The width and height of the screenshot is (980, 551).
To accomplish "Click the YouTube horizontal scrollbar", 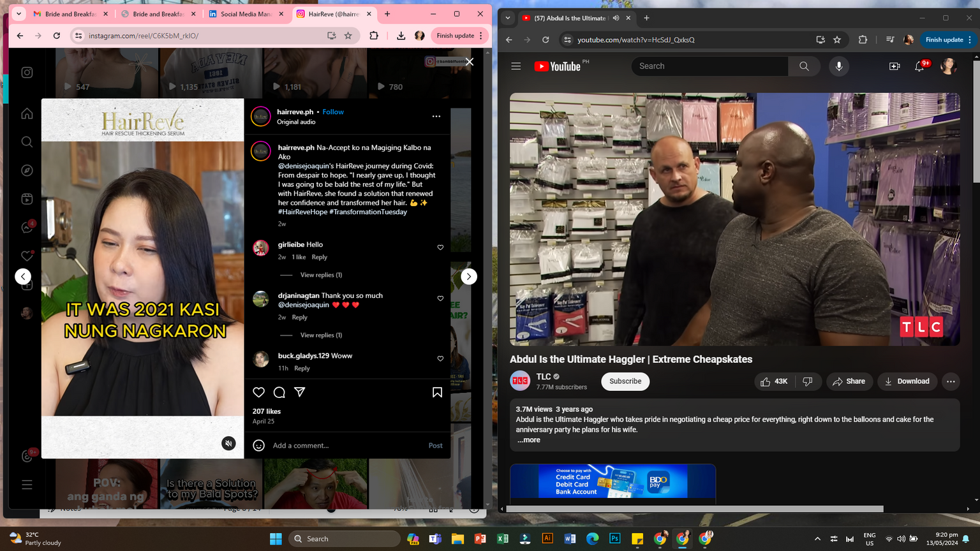I will click(695, 509).
